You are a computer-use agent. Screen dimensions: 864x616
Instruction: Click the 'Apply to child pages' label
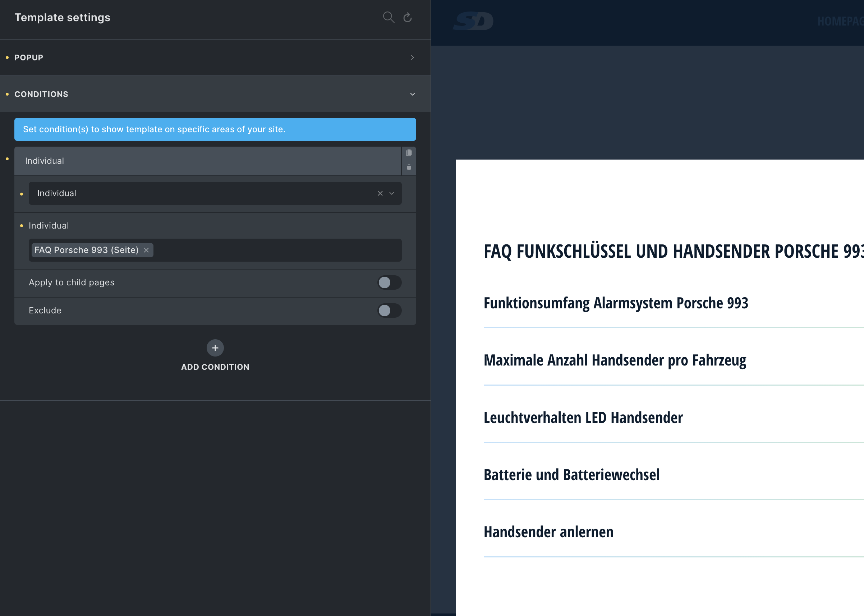[x=72, y=282]
